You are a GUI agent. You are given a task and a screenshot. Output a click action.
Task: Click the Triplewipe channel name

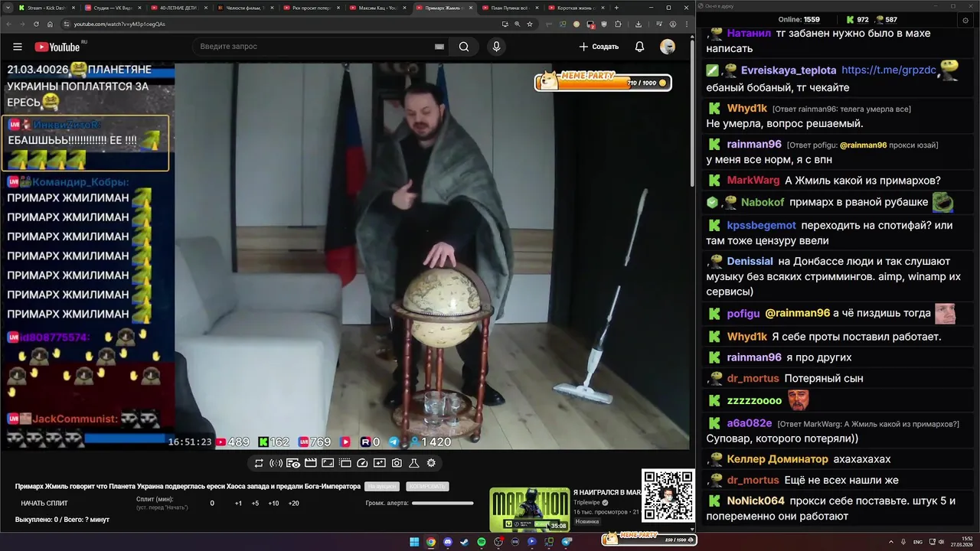tap(586, 503)
